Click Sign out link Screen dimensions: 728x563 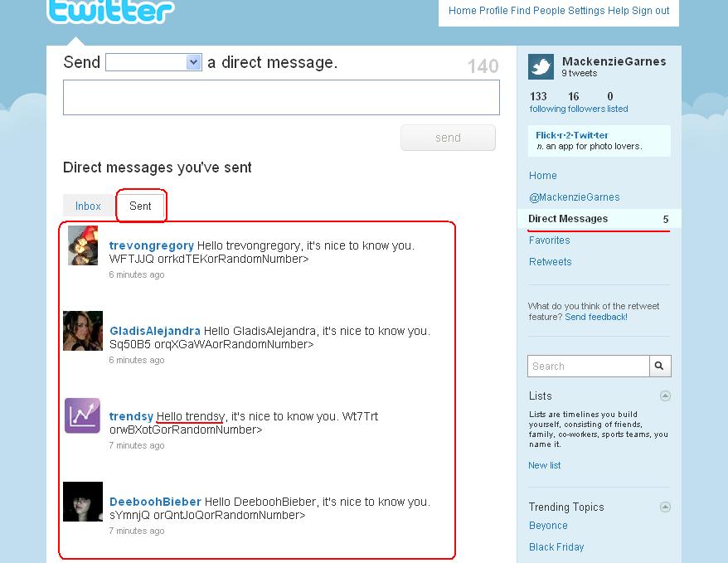pos(650,11)
